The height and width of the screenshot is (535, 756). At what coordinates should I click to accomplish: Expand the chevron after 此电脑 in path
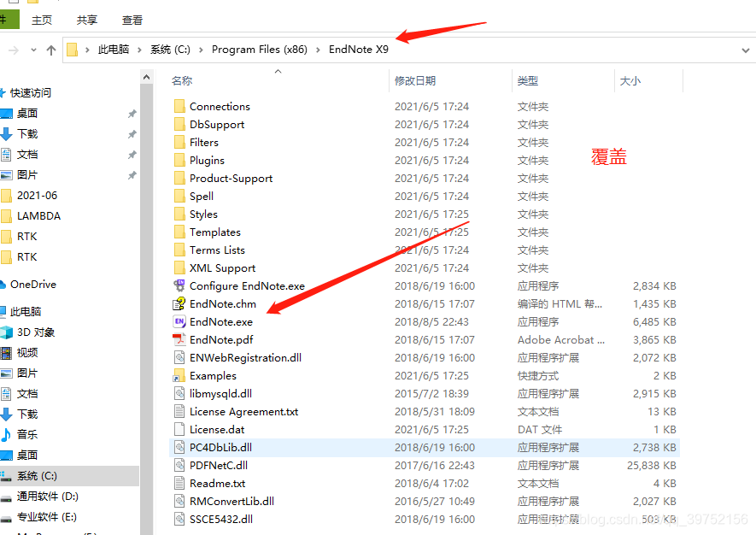click(x=139, y=50)
